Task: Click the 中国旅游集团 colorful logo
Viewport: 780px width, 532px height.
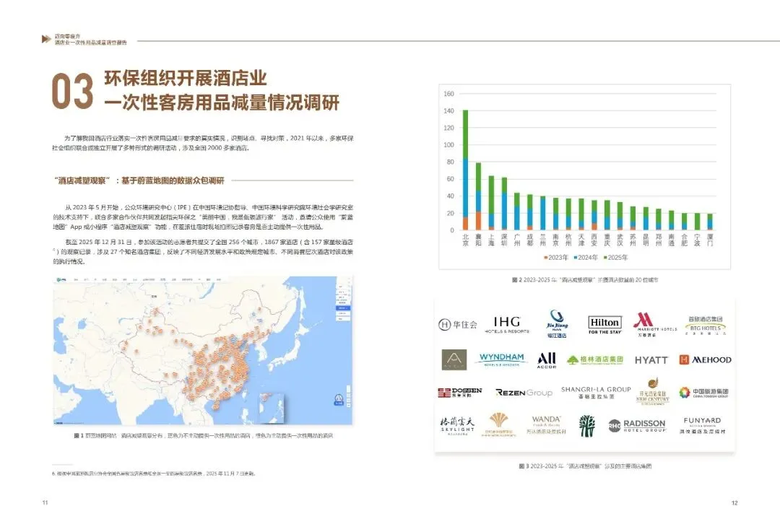Action: click(x=703, y=392)
